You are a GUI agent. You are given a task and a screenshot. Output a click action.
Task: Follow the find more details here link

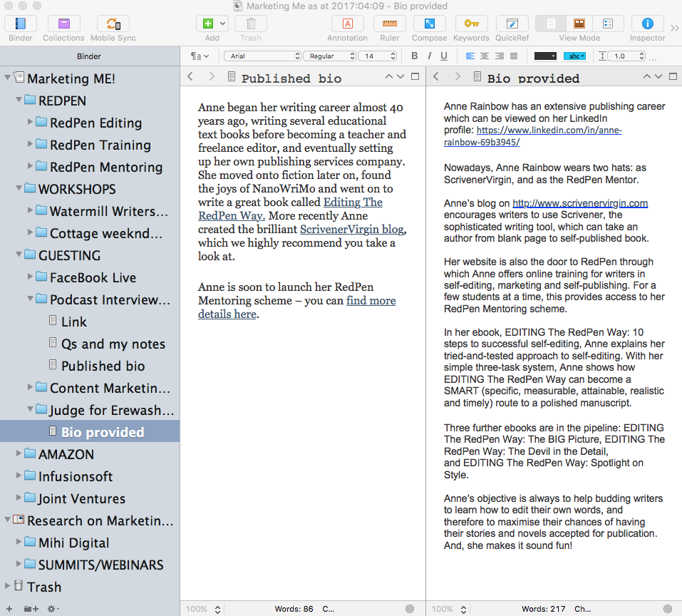click(x=297, y=307)
